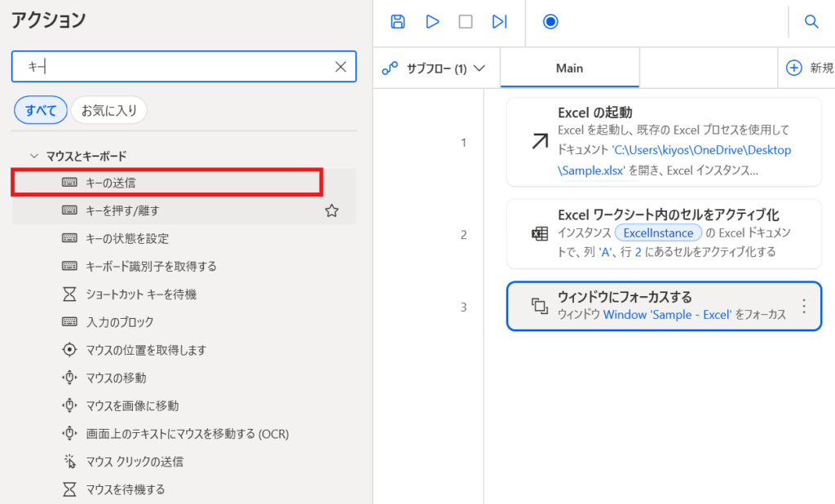Stop the flow with the square icon

(466, 22)
